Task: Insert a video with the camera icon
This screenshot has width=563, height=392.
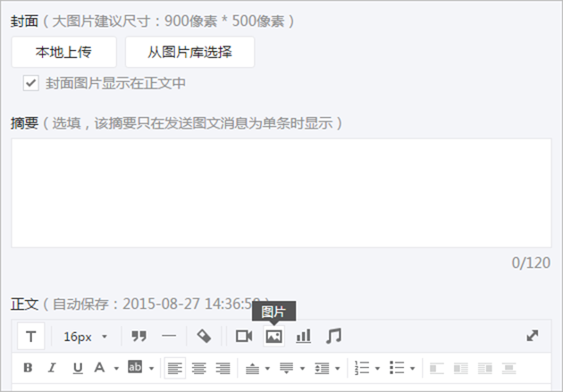Action: (x=244, y=336)
